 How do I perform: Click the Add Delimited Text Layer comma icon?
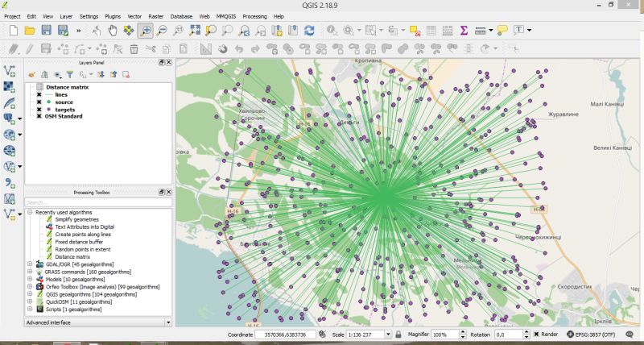(x=10, y=184)
